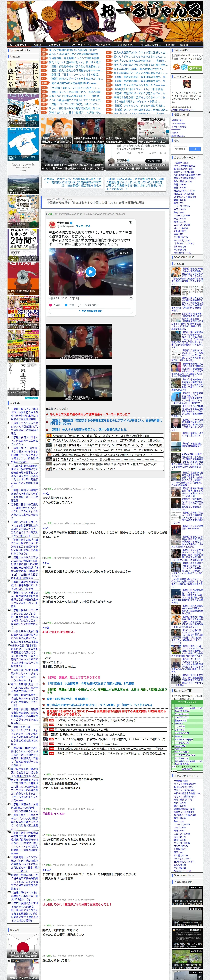210x980 pixels.
Task: Click the Xで見る button on video
Action: point(124,253)
